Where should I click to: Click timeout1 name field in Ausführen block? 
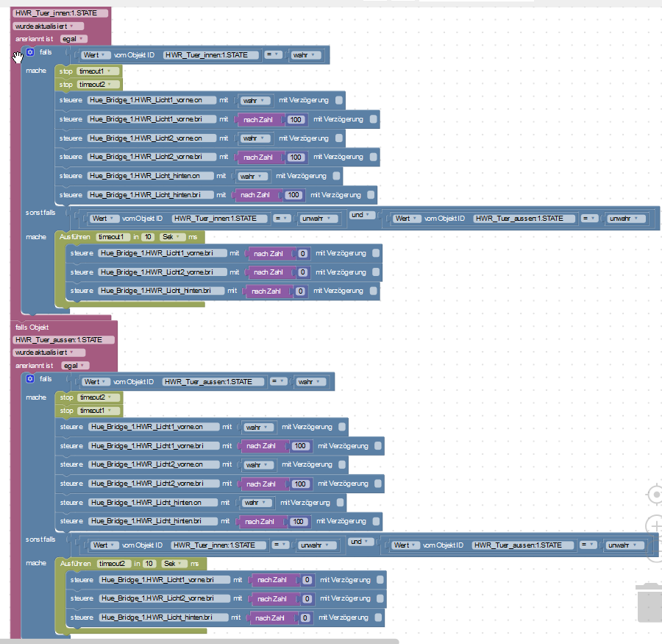click(111, 237)
